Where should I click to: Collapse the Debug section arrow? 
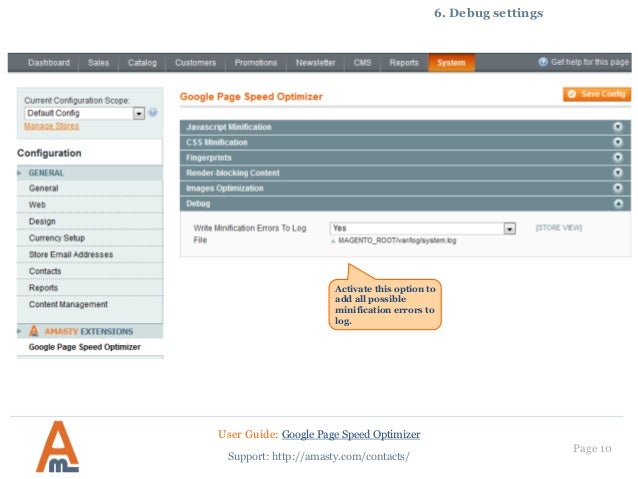tap(618, 203)
